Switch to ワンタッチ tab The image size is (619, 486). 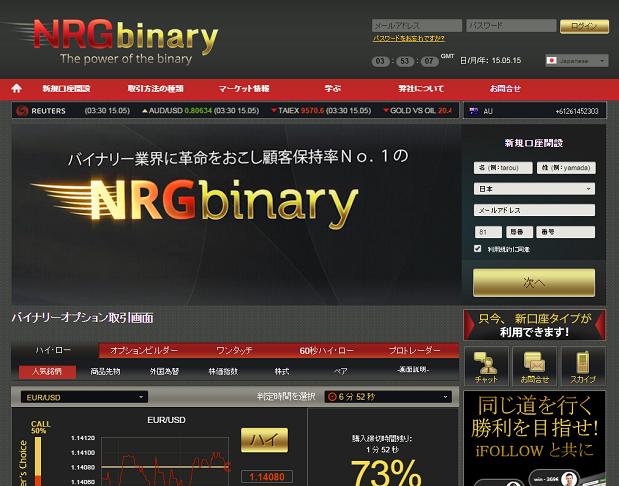coord(234,351)
